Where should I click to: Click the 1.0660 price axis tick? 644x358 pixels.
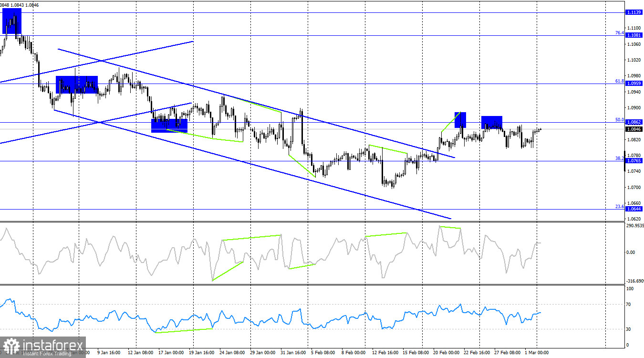pyautogui.click(x=634, y=203)
